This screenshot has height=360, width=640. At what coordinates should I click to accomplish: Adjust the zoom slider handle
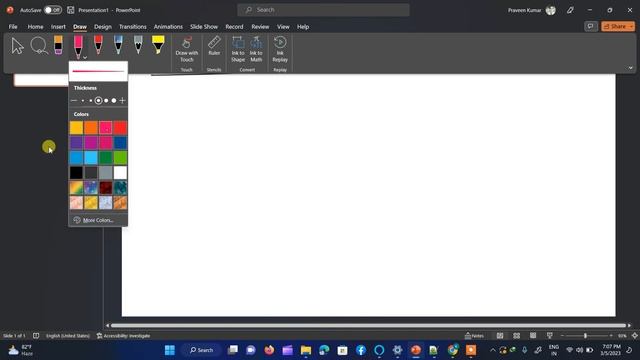pos(585,336)
